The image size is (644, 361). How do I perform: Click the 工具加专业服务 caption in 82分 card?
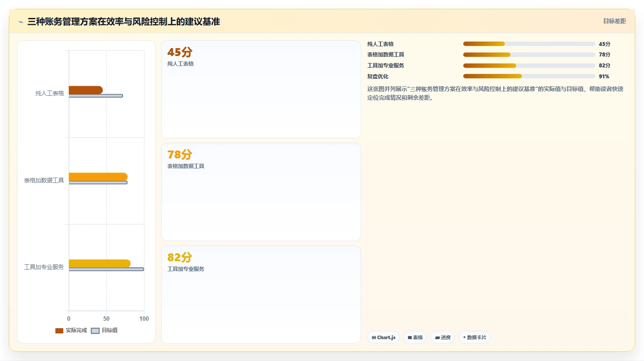186,269
